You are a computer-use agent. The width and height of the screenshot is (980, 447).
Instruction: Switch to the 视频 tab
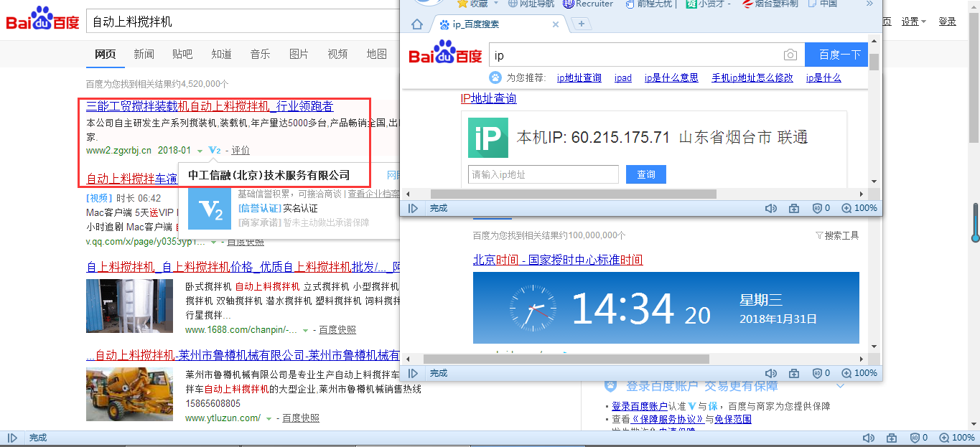pyautogui.click(x=337, y=54)
